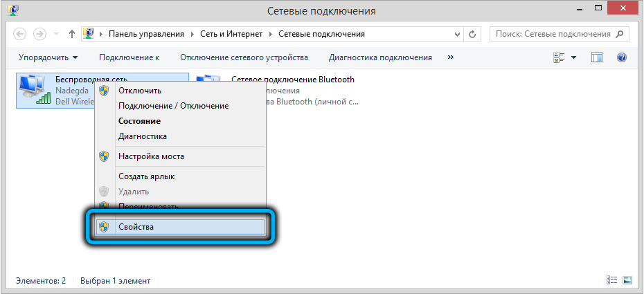Click the Back navigation arrow

[21, 34]
